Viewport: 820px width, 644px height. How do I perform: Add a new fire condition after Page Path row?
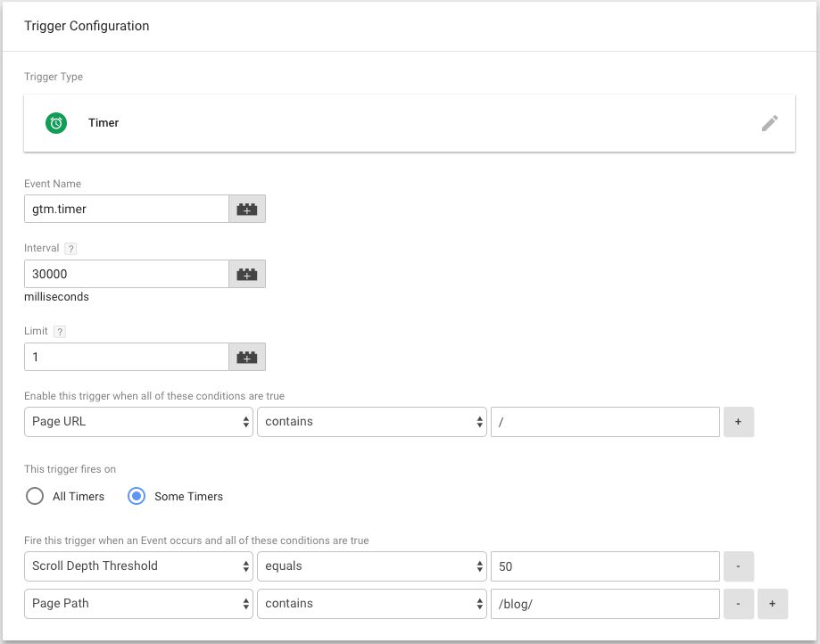(773, 604)
